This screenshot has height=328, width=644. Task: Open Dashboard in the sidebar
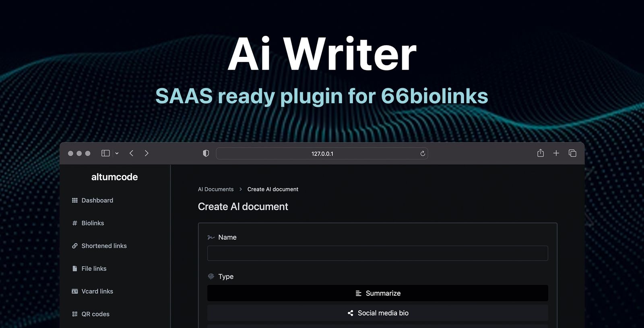97,200
